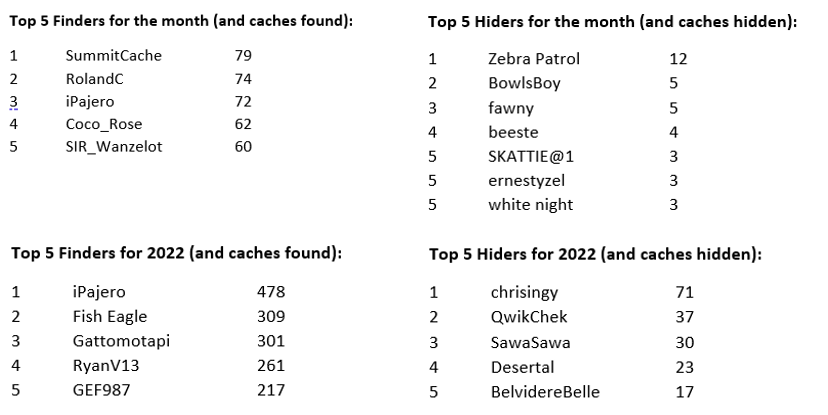Select the QwikChek entry
828x415 pixels.
pyautogui.click(x=529, y=317)
